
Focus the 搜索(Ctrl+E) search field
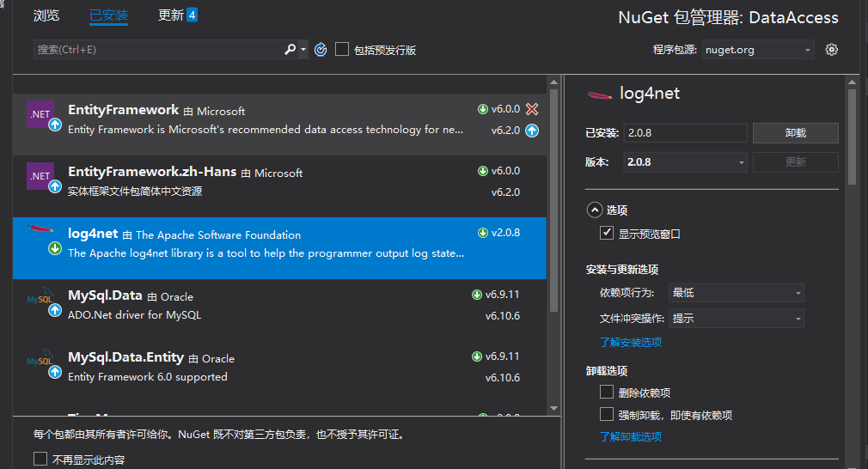click(158, 49)
